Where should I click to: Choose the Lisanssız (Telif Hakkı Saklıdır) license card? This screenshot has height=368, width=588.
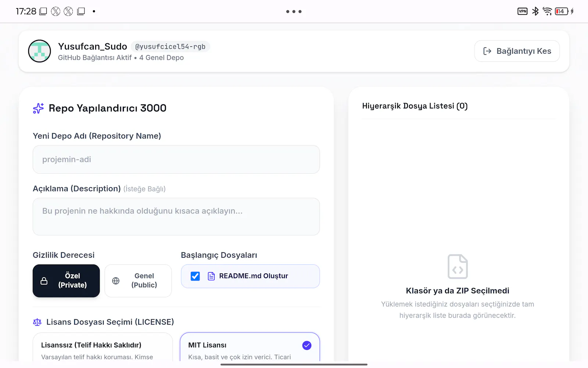pyautogui.click(x=103, y=347)
